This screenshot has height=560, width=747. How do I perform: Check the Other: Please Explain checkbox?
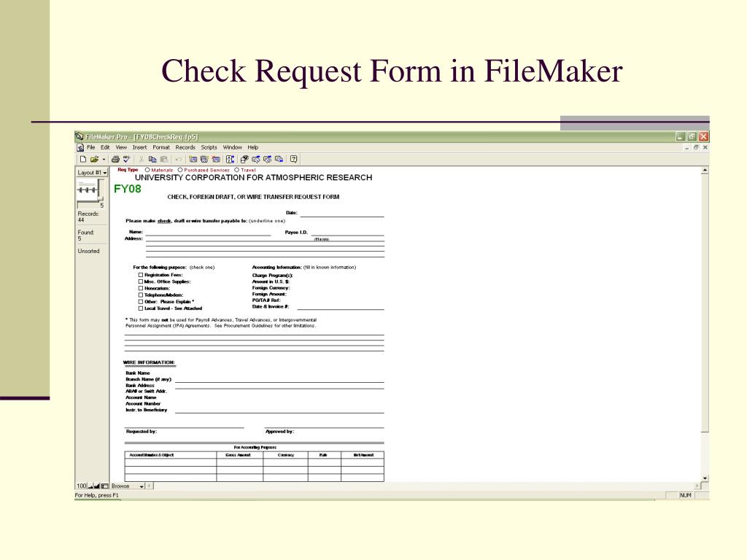141,301
